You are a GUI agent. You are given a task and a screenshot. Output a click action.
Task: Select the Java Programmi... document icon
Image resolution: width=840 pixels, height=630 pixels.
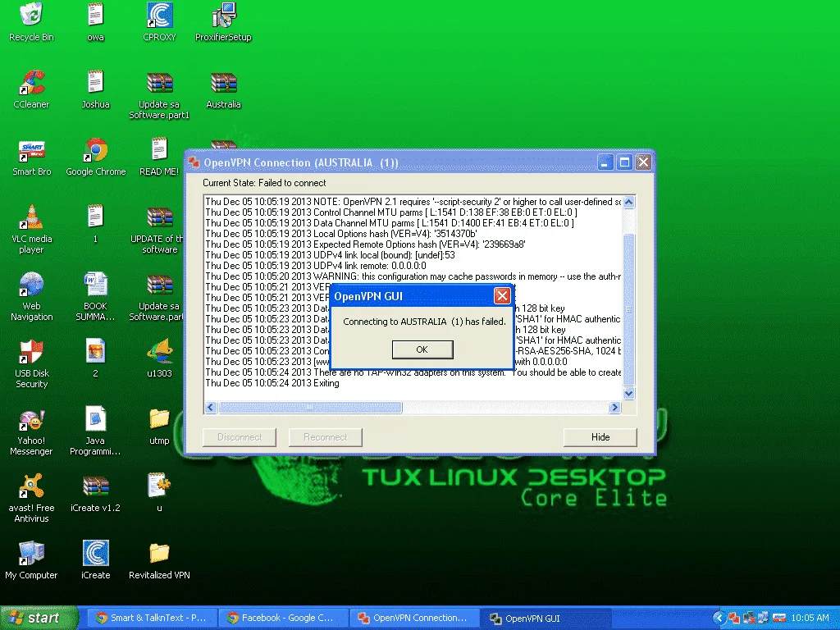[95, 418]
